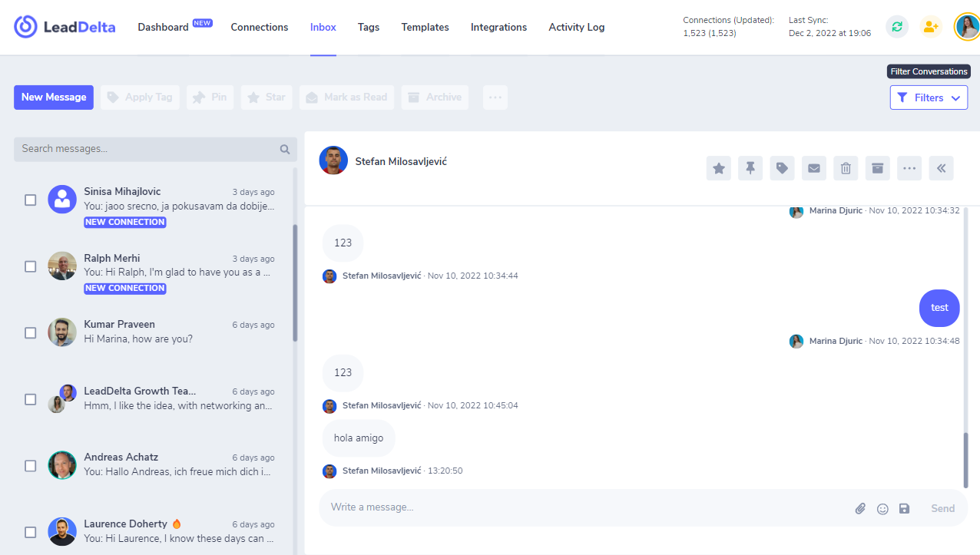Screen dimensions: 980x555
Task: Click NEW CONNECTION badge under Sinisa Mihajlovic
Action: pyautogui.click(x=125, y=222)
